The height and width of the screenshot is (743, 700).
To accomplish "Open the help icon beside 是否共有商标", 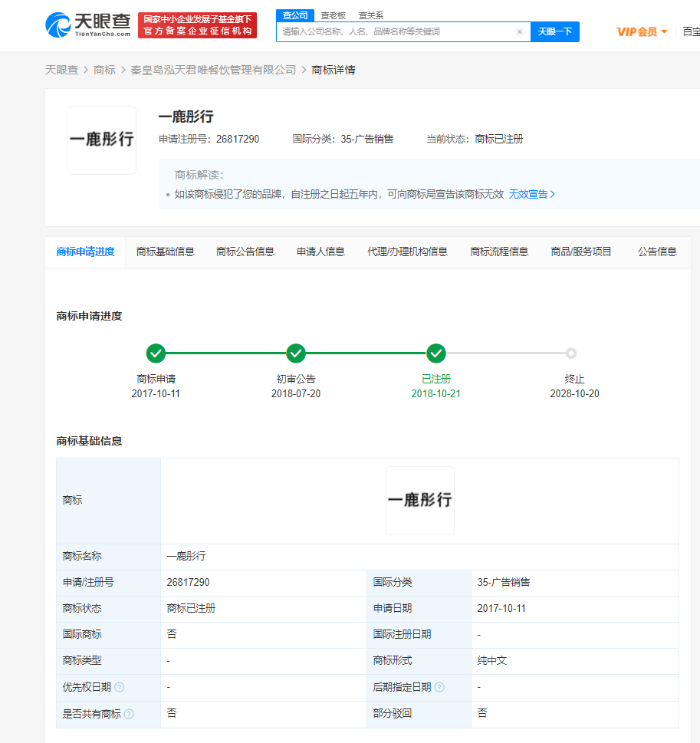I will 127,713.
